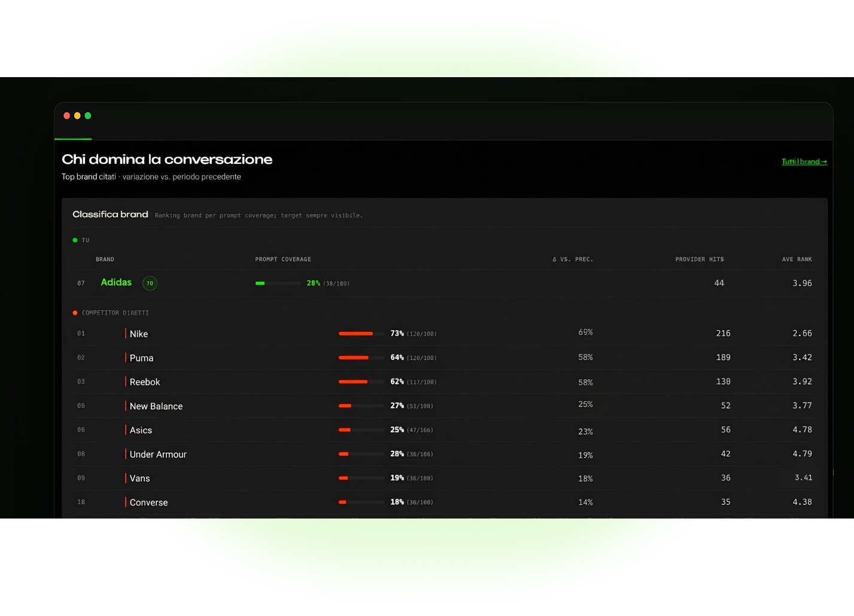This screenshot has height=616, width=854.
Task: Click Nike's average rank 2.66
Action: coord(802,333)
